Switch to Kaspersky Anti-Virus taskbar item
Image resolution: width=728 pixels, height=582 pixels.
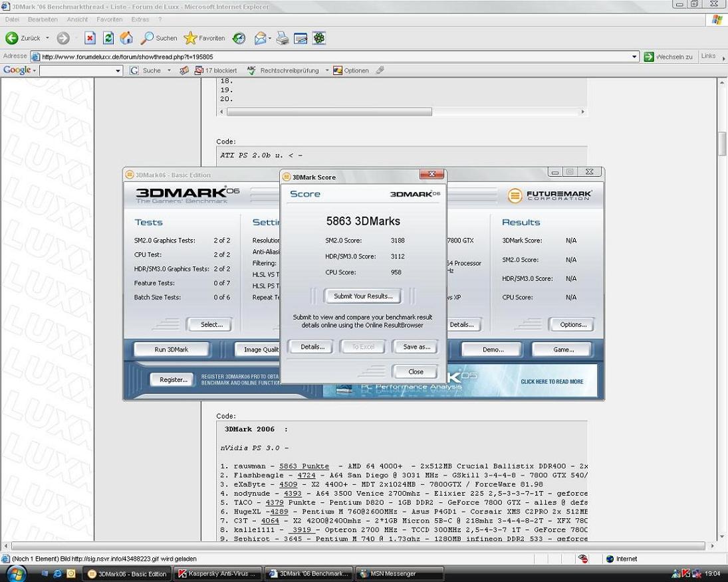click(x=218, y=573)
